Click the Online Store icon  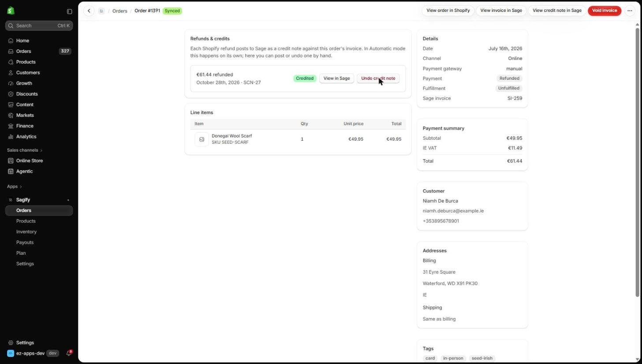pos(11,161)
